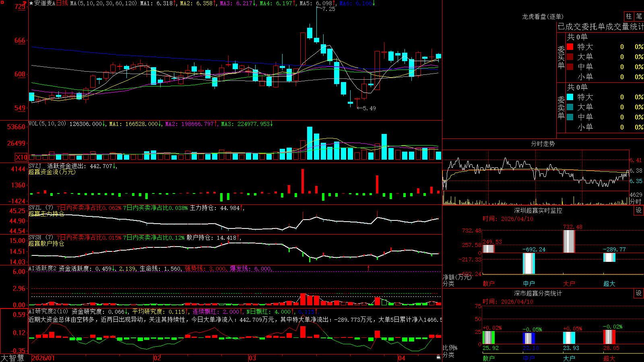
Task: Click the 超赢散户持仓 label
Action: [x=46, y=243]
